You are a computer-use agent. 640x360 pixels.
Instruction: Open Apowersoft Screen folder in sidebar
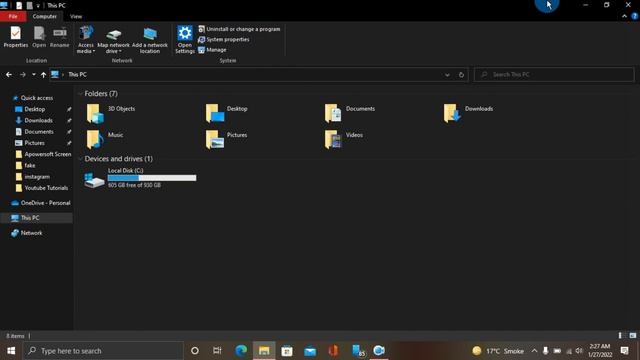[x=43, y=154]
